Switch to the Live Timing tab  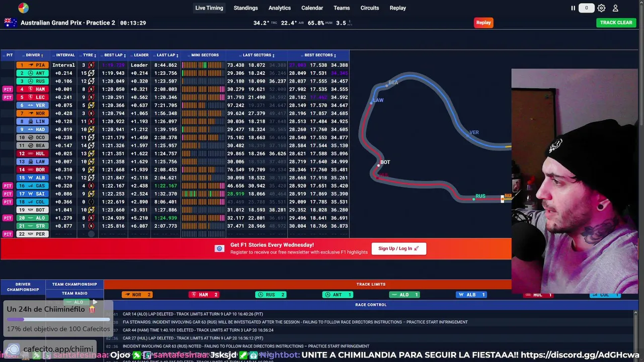click(x=209, y=8)
